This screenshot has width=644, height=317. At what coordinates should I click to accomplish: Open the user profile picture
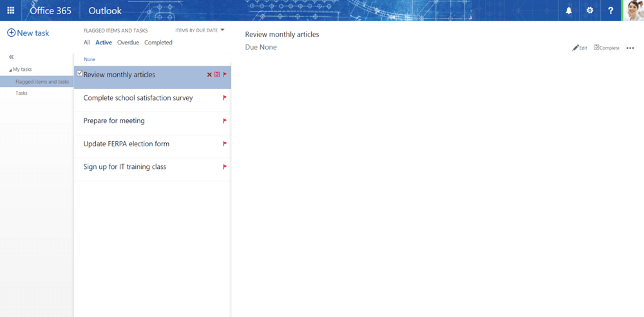point(634,10)
